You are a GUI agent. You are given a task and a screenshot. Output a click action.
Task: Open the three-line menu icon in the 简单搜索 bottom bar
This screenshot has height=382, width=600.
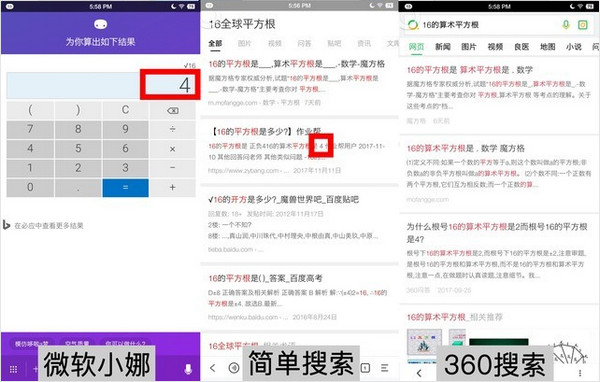385,368
